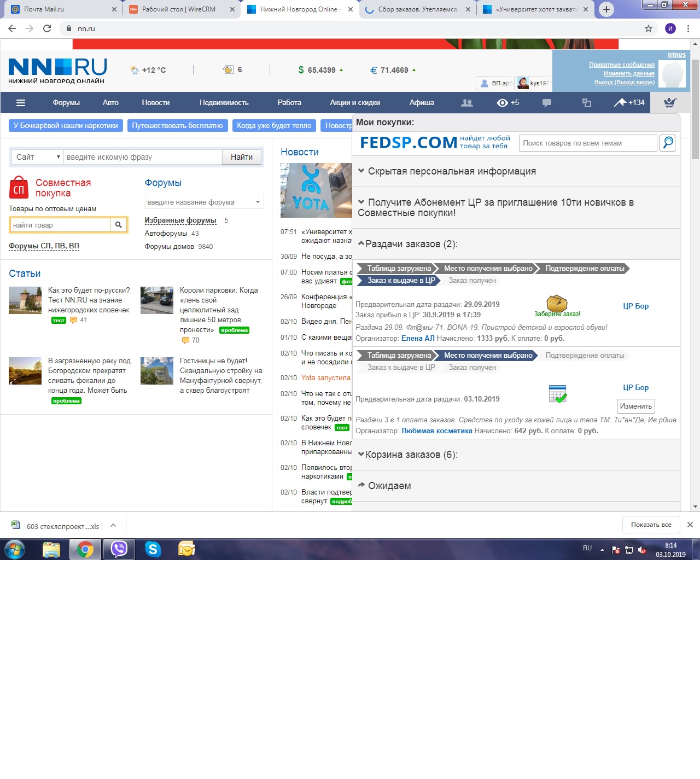Click the box icon labeled Заберите заказ!
700x779 pixels.
coord(557,303)
